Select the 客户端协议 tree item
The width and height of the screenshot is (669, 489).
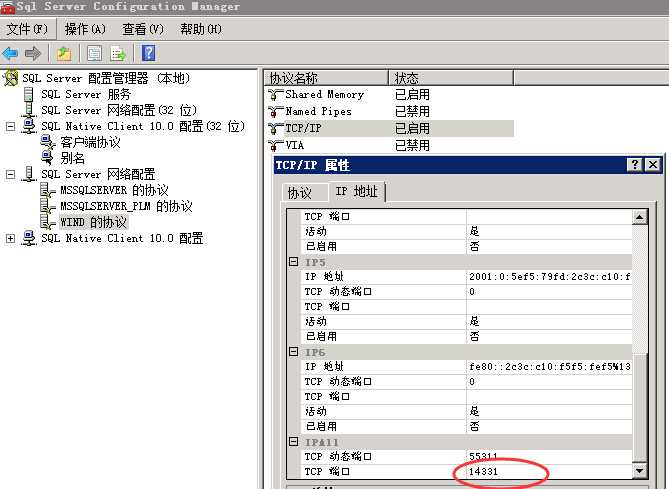point(90,142)
